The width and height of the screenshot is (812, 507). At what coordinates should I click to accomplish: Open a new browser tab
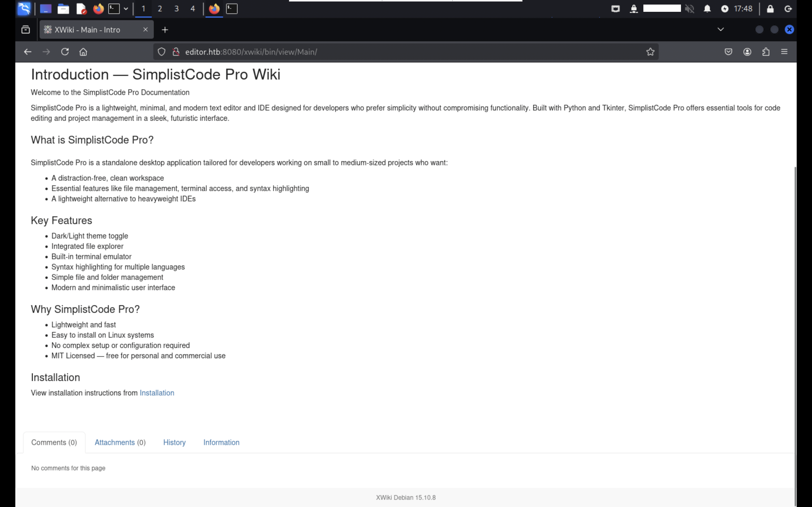coord(165,30)
